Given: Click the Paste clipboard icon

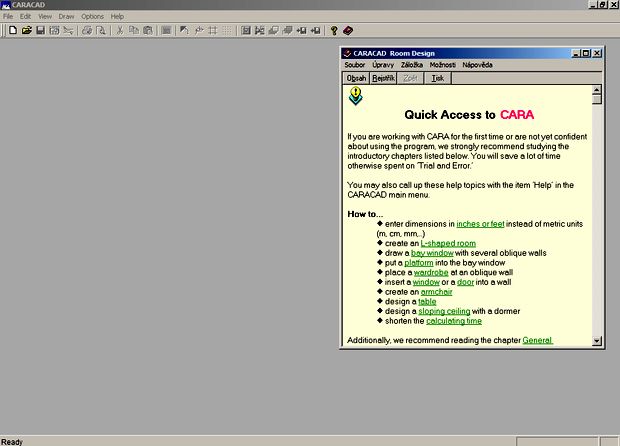Looking at the screenshot, I should [x=148, y=30].
